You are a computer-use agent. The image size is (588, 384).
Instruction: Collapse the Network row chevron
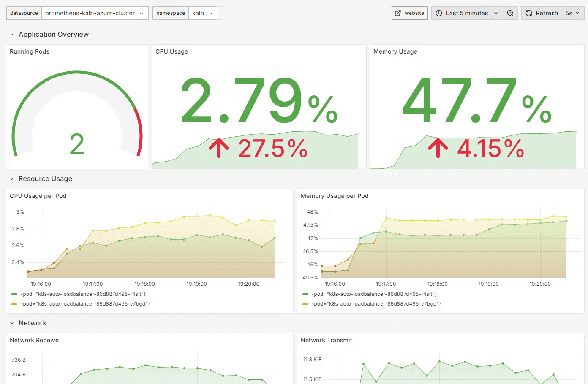[x=12, y=323]
